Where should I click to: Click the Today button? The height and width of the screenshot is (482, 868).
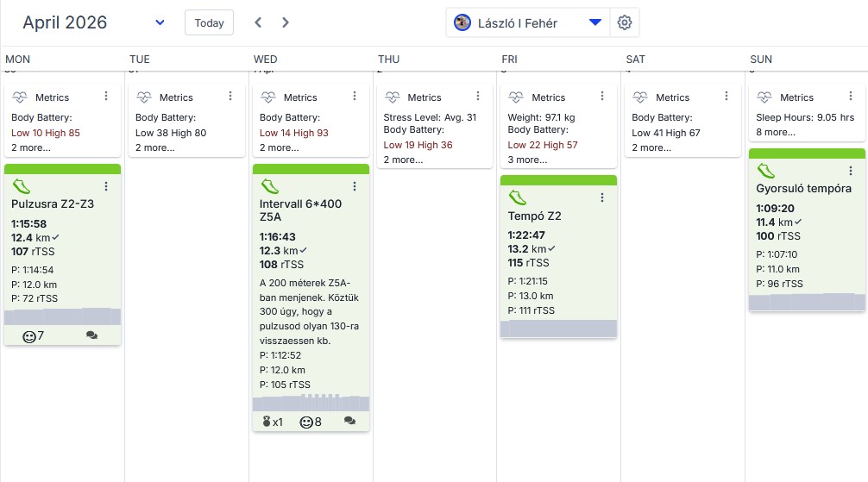pos(209,22)
